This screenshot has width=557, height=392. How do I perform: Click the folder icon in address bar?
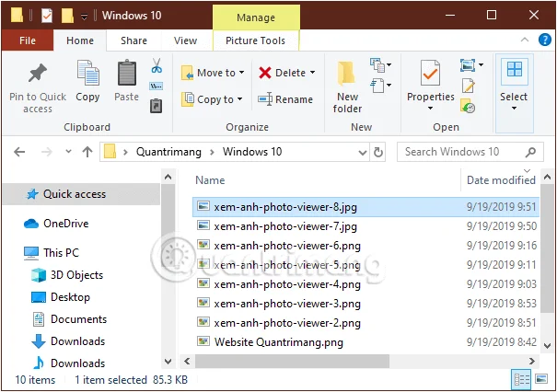point(110,152)
